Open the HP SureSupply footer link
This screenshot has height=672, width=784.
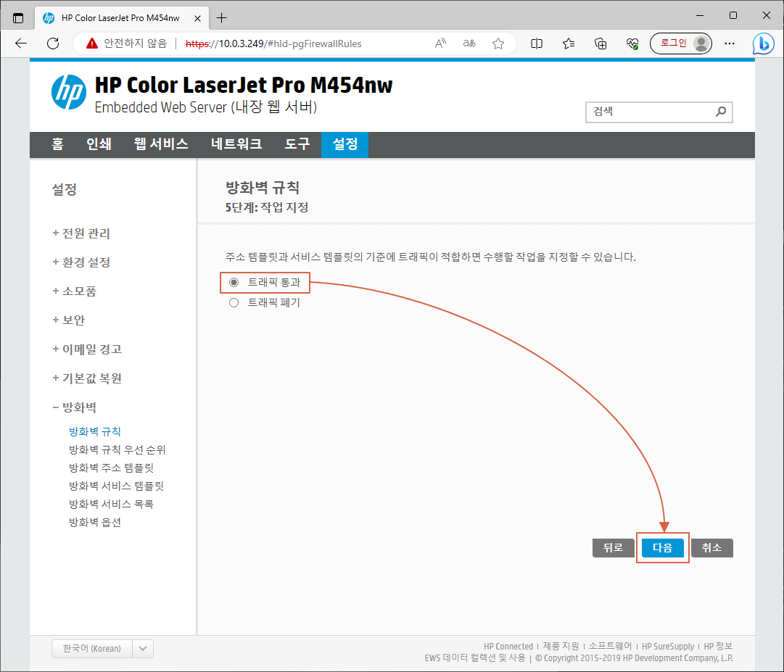668,647
